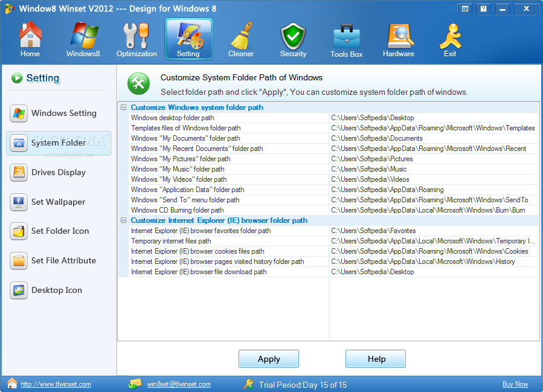Open the Tools Box briefcase icon
Viewport: 543px width, 392px height.
click(x=346, y=36)
